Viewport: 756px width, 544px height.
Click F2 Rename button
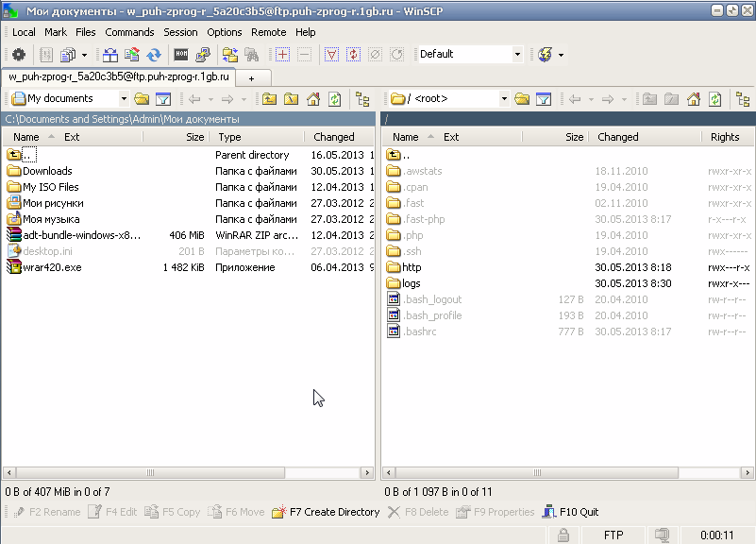[x=47, y=512]
